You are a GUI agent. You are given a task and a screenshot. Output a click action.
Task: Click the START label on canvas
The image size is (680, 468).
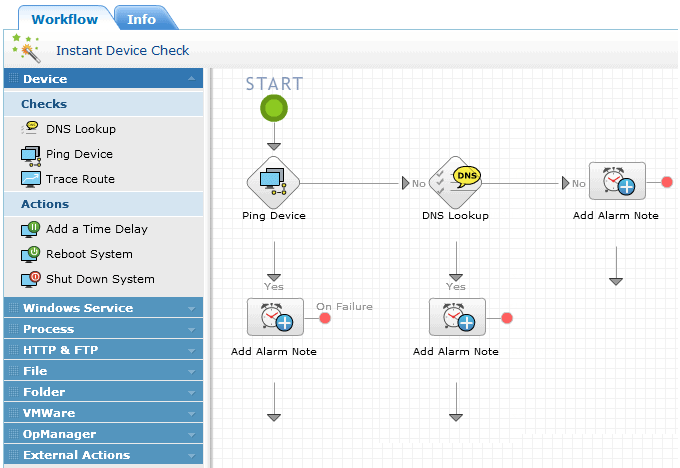pyautogui.click(x=275, y=84)
